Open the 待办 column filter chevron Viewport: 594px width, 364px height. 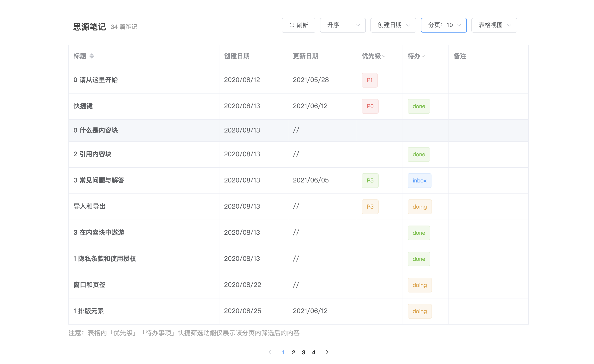click(x=423, y=56)
